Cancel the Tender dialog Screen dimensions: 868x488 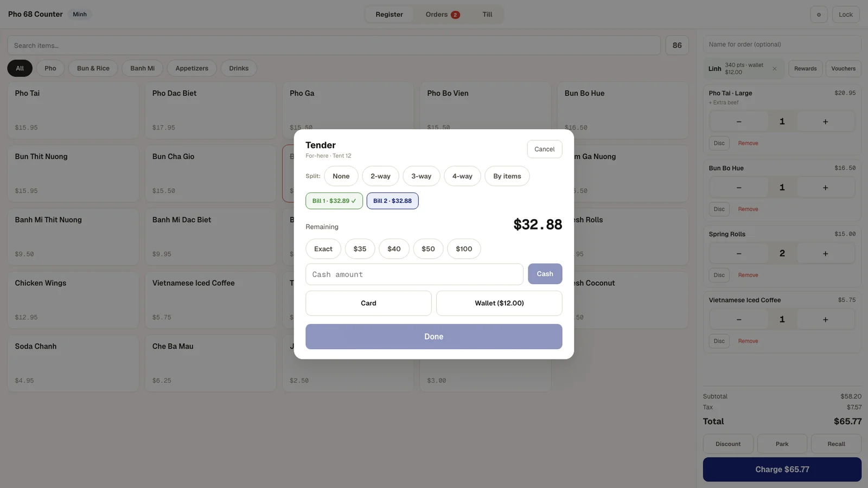click(x=545, y=149)
